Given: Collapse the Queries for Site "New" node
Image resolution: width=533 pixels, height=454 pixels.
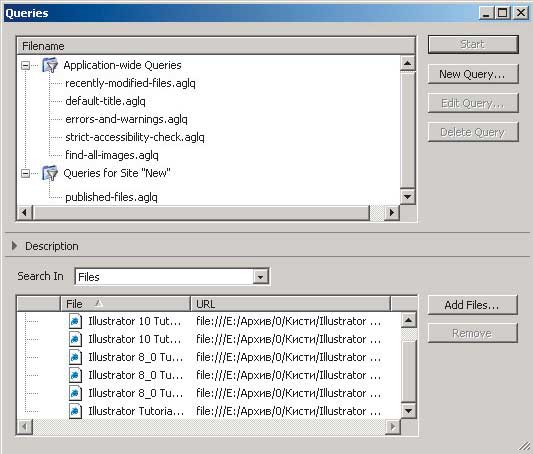Looking at the screenshot, I should tap(25, 173).
